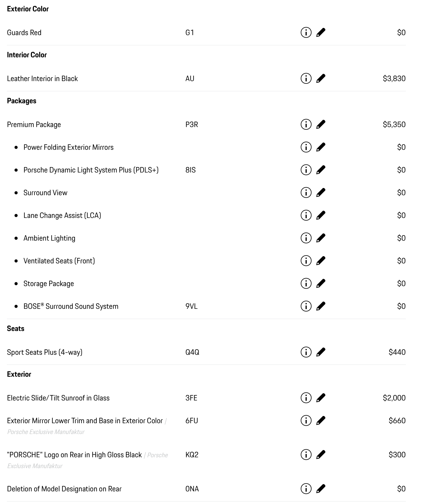Open info for BOSE Surround Sound System
The height and width of the screenshot is (504, 424).
[x=306, y=306]
